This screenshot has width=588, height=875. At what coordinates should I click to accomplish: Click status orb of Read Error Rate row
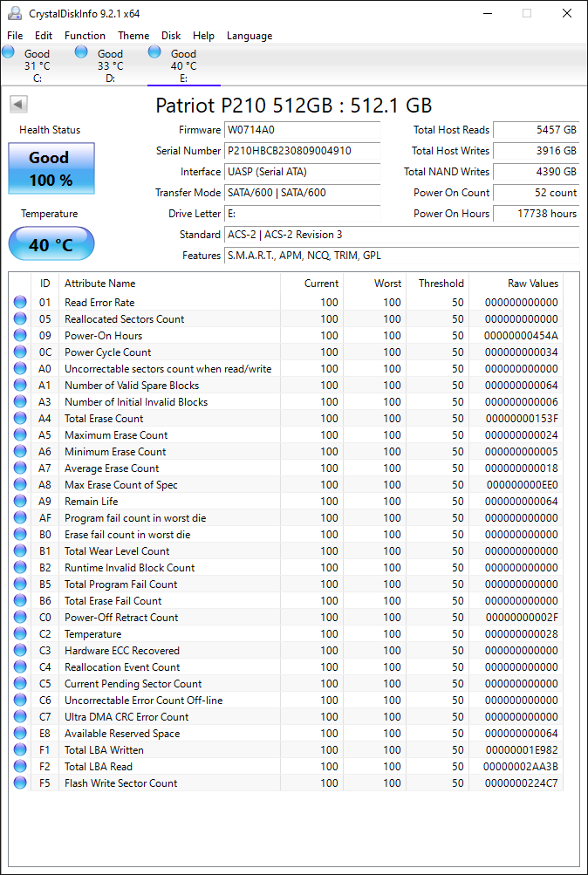(x=20, y=303)
